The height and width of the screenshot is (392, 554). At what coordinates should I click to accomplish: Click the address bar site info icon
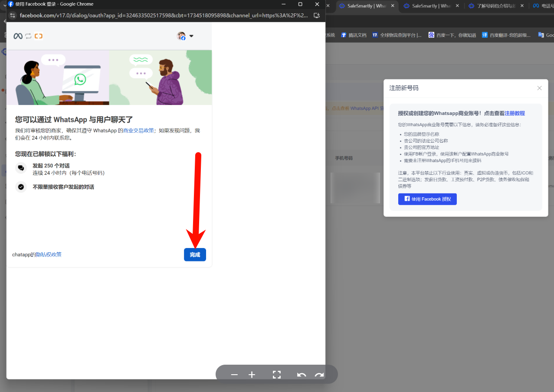(x=12, y=15)
